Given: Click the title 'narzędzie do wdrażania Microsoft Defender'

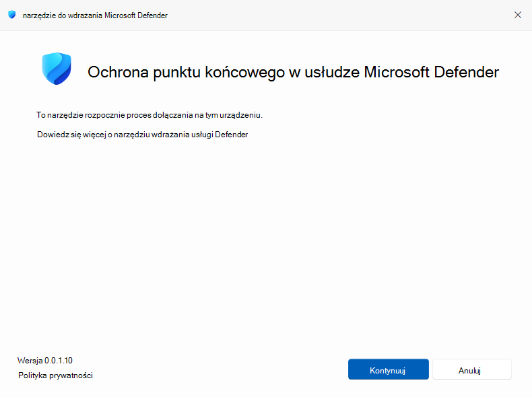Looking at the screenshot, I should tap(95, 15).
